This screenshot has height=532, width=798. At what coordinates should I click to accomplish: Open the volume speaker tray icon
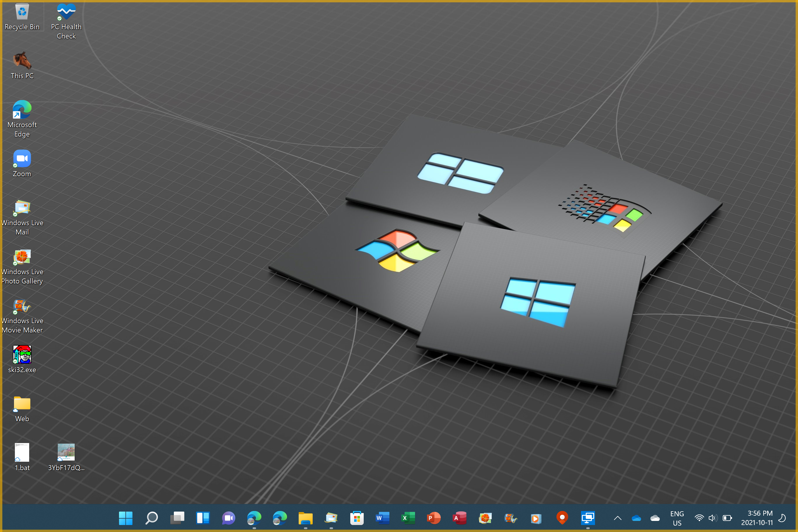[713, 518]
